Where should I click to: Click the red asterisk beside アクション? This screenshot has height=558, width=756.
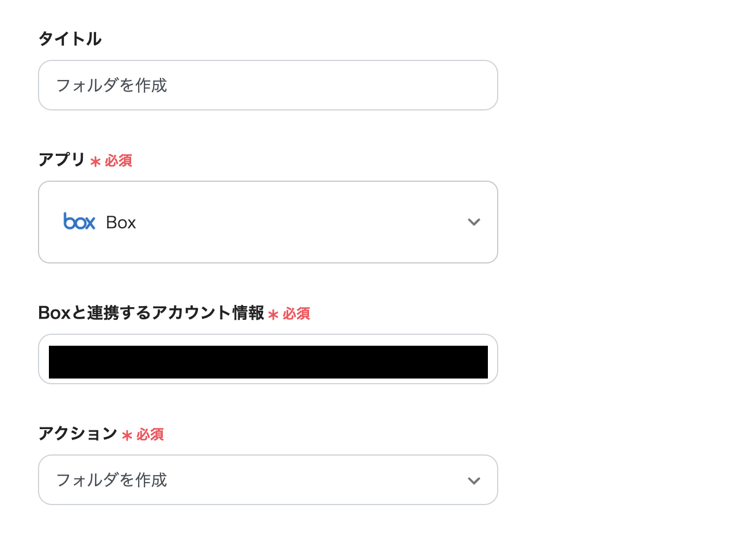[127, 435]
